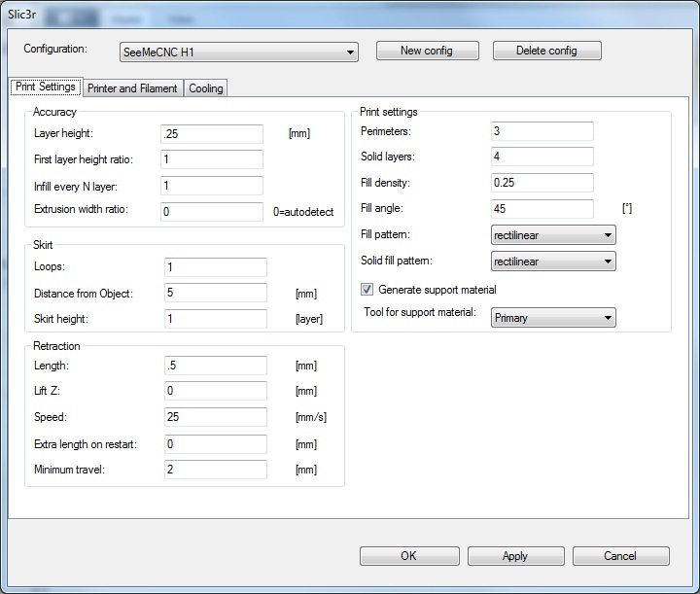
Task: Select the Fill density input field
Action: [x=542, y=183]
